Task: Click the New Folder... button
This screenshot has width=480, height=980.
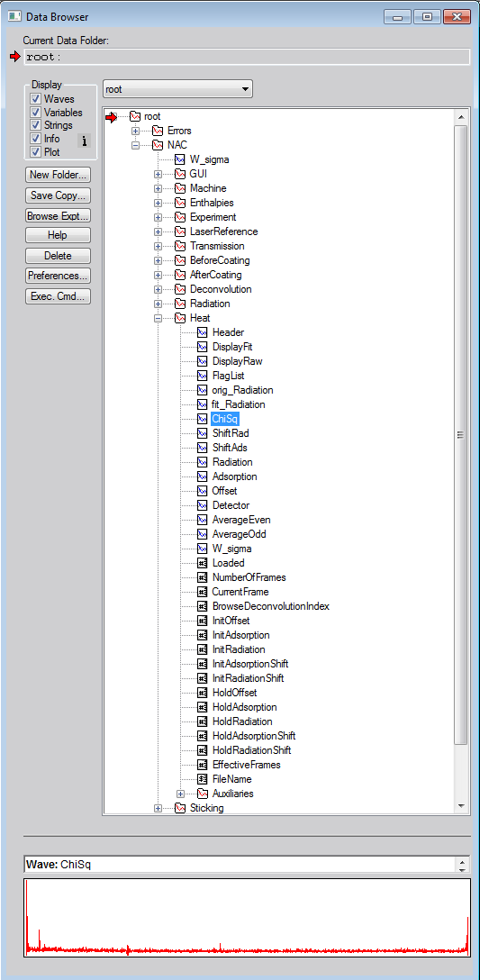Action: [59, 175]
